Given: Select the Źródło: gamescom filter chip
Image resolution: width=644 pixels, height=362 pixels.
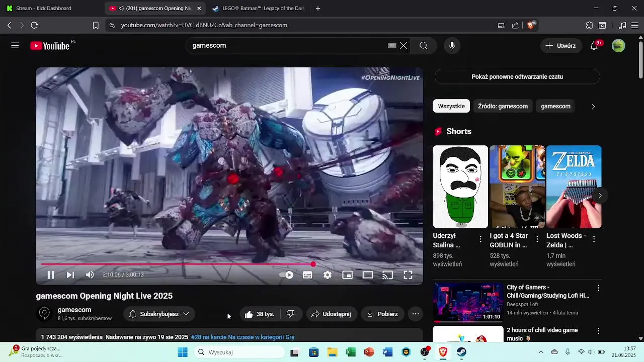Looking at the screenshot, I should pos(503,106).
